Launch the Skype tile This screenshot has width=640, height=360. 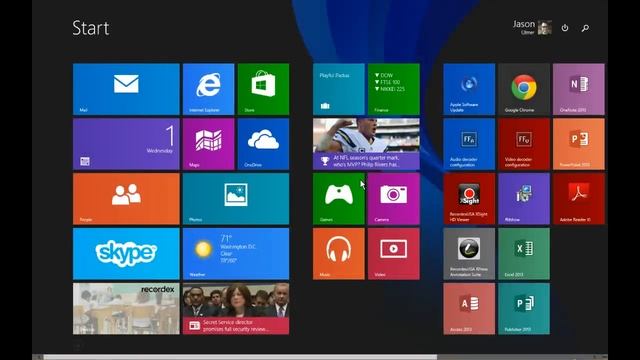(126, 253)
